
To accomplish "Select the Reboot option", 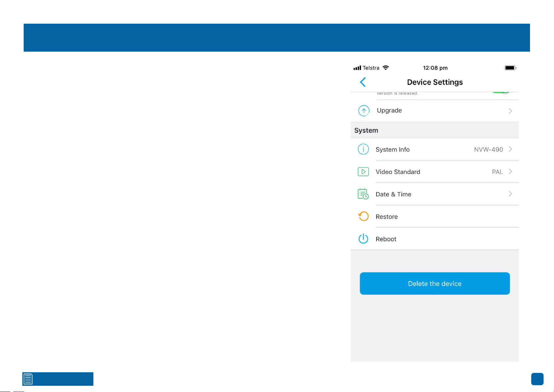I will tap(435, 239).
